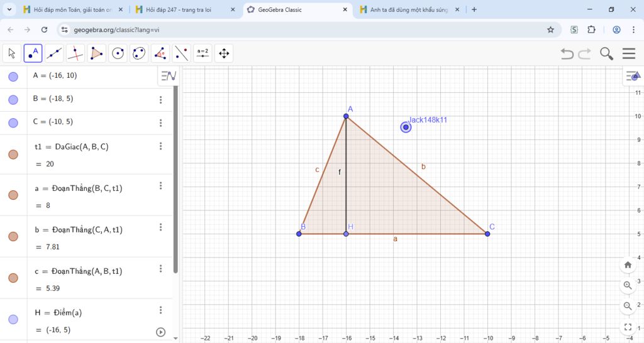Open the graphics style bar toggle
Image resolution: width=644 pixels, height=343 pixels.
[x=631, y=76]
